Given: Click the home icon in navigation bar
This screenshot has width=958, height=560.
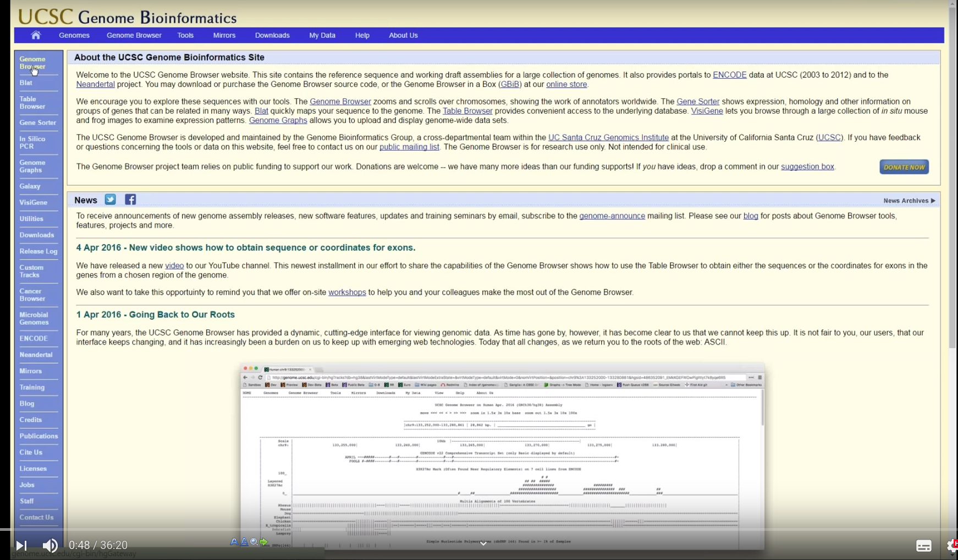Looking at the screenshot, I should [x=36, y=35].
